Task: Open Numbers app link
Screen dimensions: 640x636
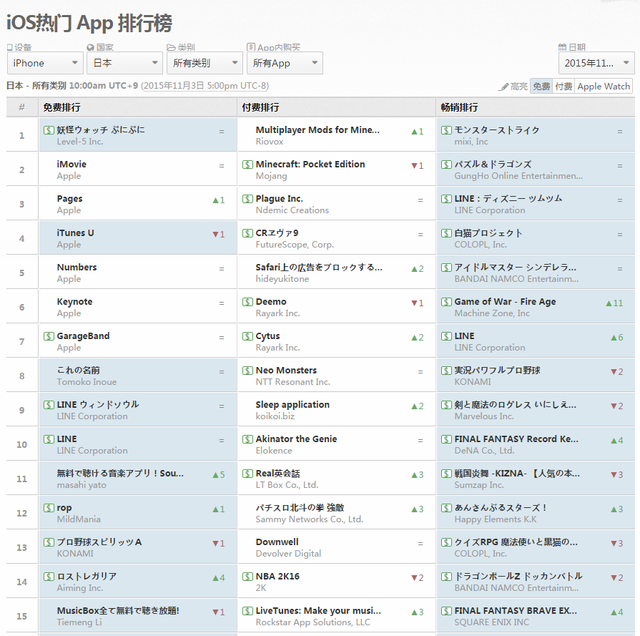Action: click(x=77, y=267)
